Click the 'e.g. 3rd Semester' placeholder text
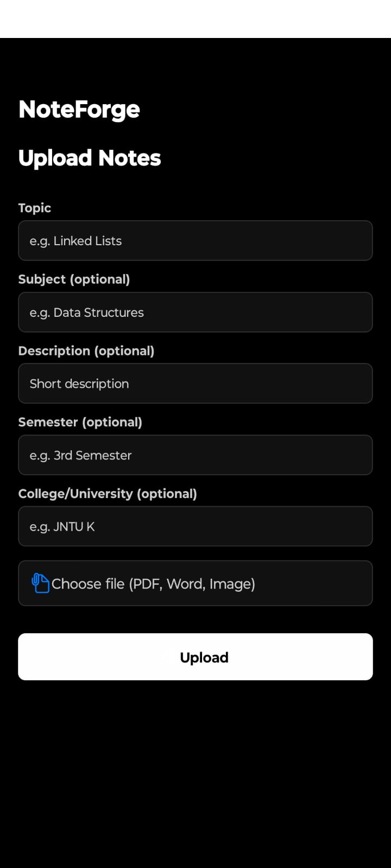This screenshot has width=391, height=868. coord(81,455)
